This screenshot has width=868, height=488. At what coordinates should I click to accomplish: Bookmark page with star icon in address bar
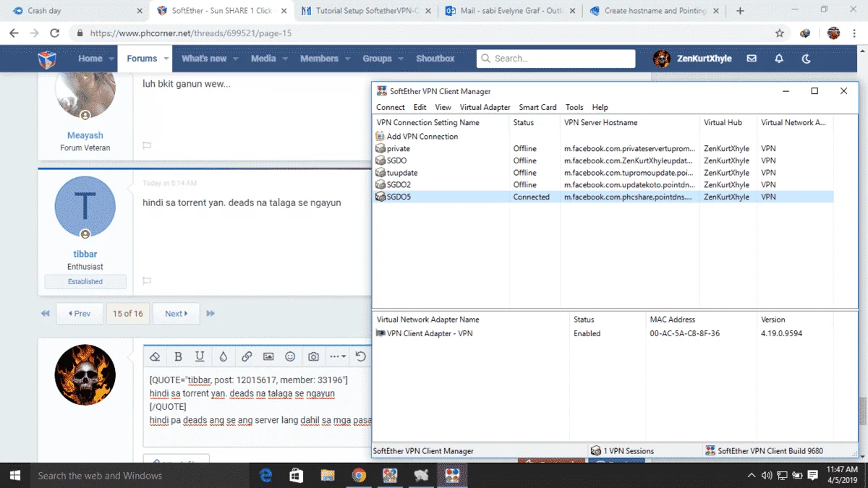(x=780, y=33)
